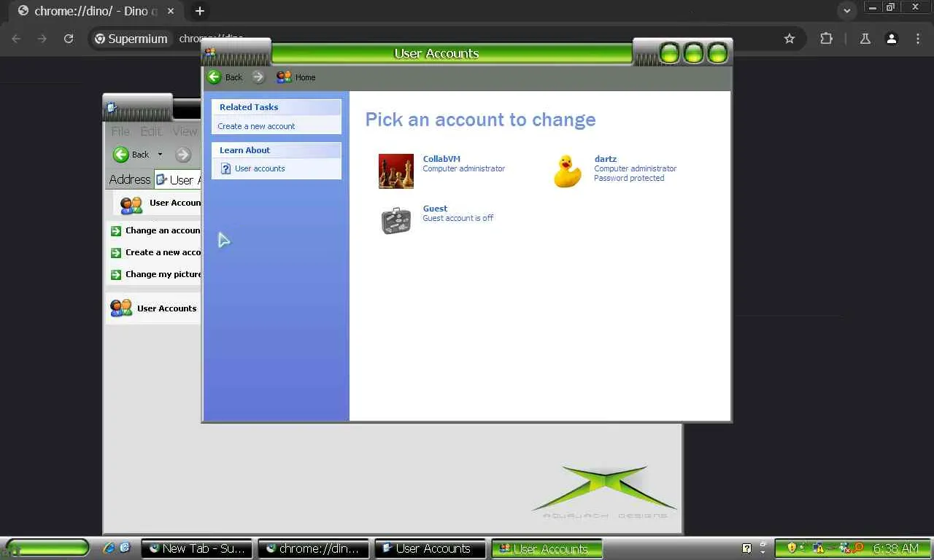Open the Home link text in toolbar

click(x=305, y=77)
